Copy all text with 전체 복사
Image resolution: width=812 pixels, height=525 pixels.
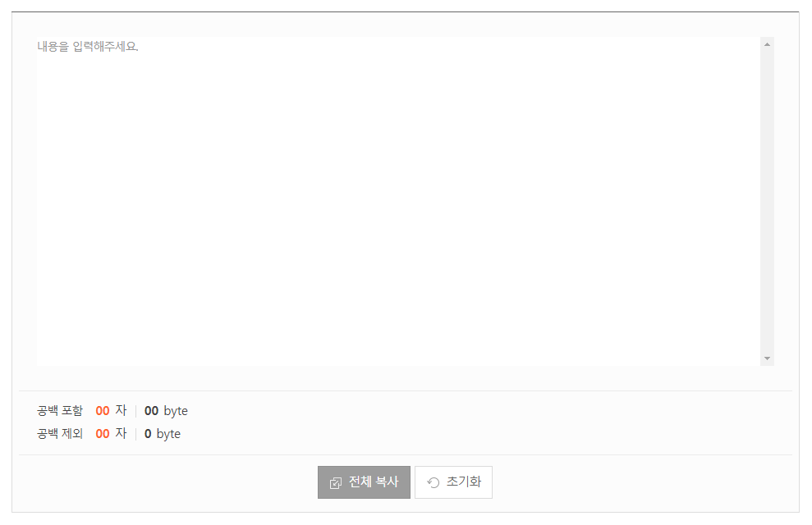pyautogui.click(x=364, y=482)
